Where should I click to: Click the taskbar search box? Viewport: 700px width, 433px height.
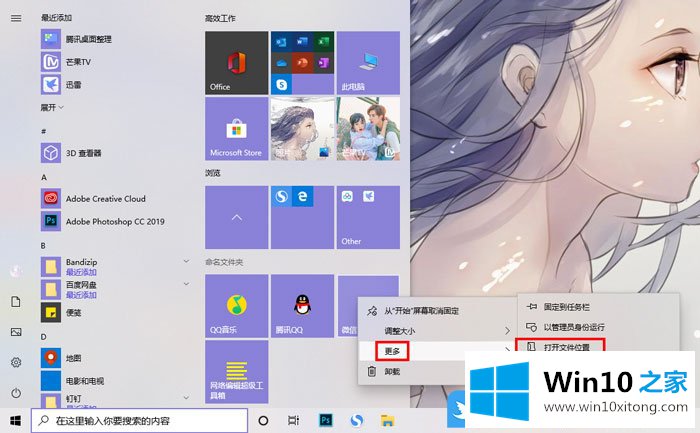(140, 421)
